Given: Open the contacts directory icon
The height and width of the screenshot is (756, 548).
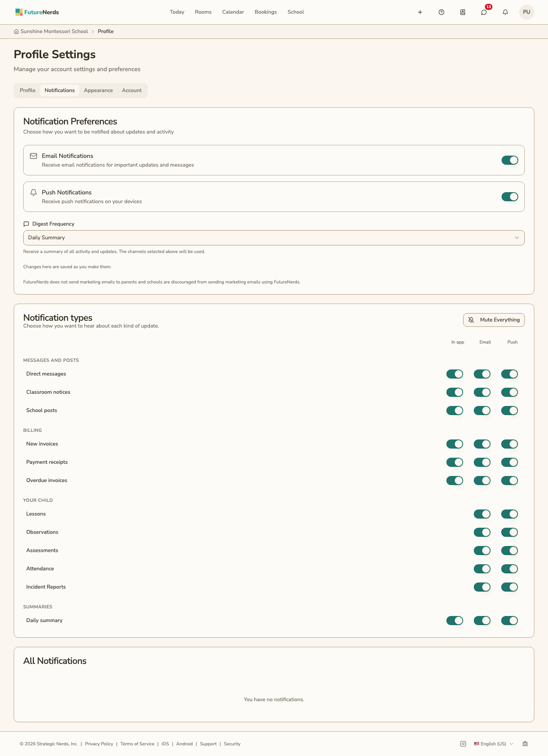Looking at the screenshot, I should pyautogui.click(x=463, y=12).
